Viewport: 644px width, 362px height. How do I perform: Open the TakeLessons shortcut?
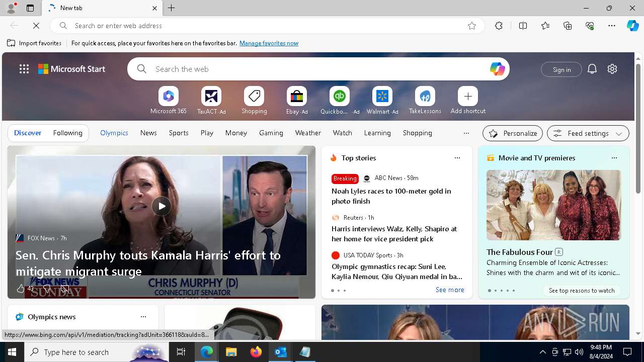[x=425, y=96]
